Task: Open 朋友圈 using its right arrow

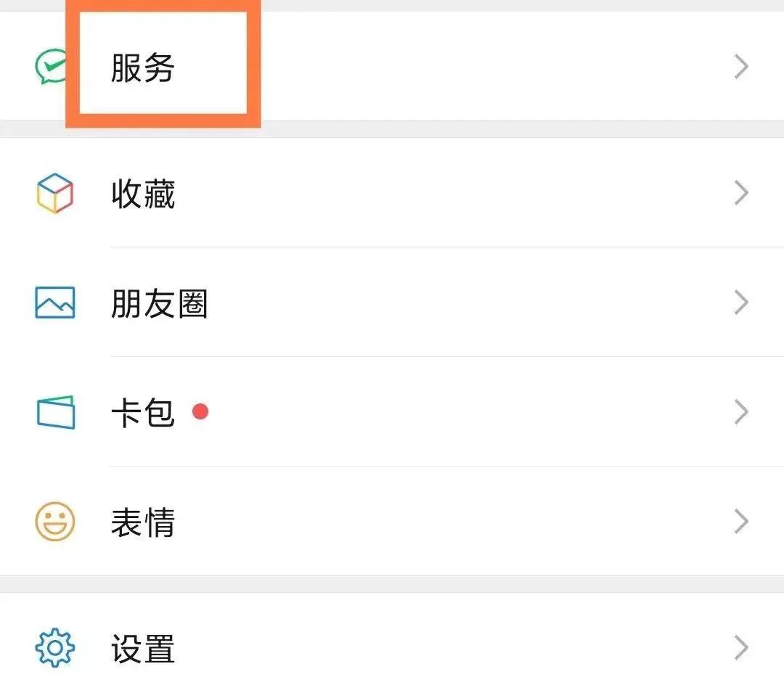Action: (741, 303)
